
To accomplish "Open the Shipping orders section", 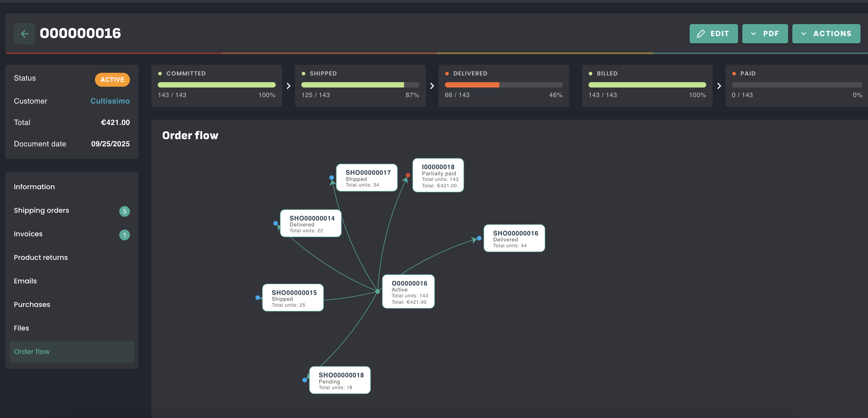I will click(41, 210).
